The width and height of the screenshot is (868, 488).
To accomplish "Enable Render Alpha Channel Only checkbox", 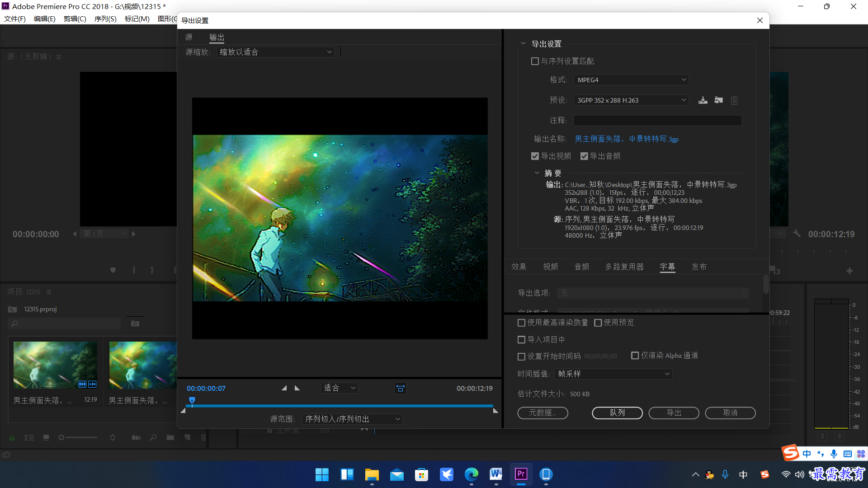I will click(635, 356).
